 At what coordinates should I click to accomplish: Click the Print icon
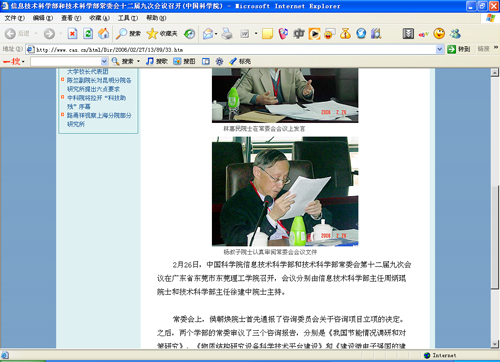[x=227, y=34]
